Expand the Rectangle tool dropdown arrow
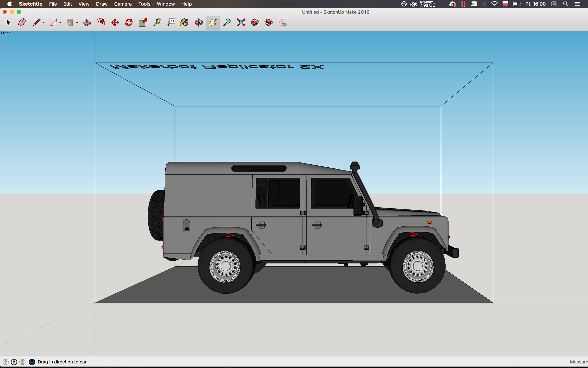The image size is (588, 368). point(77,23)
